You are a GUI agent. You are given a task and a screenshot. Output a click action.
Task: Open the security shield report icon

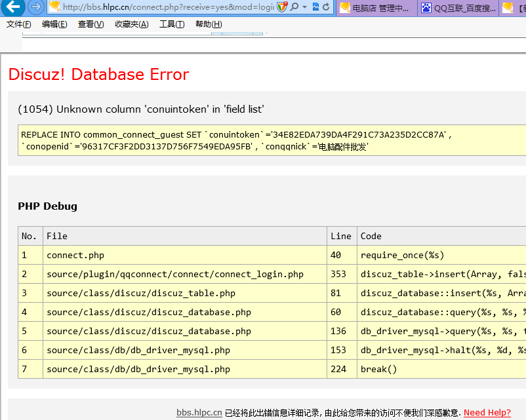[x=282, y=7]
